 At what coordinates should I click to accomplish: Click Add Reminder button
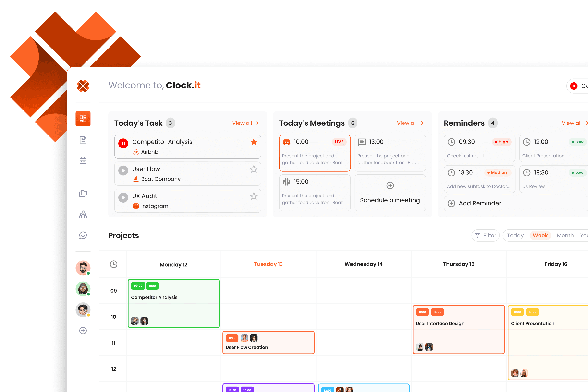click(x=480, y=203)
